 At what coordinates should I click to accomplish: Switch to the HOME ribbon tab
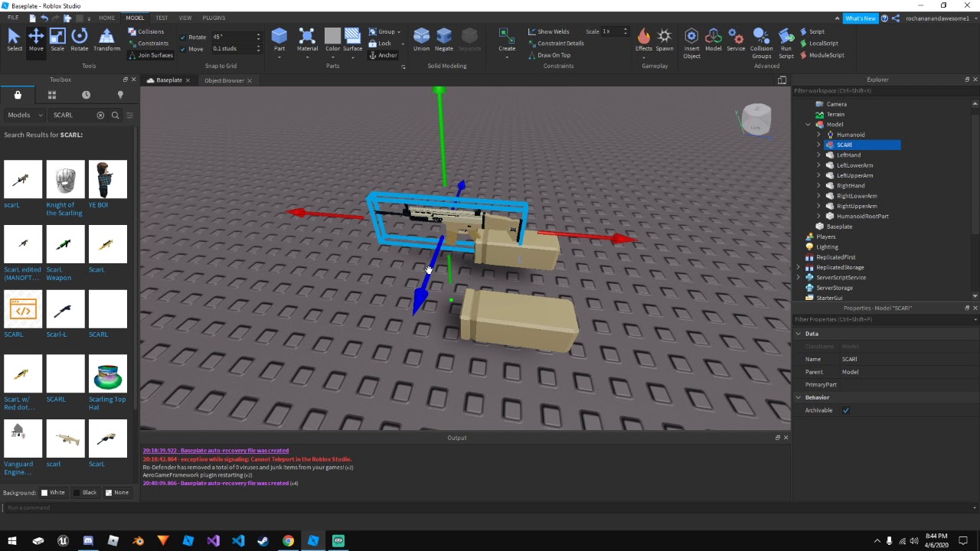pos(107,18)
